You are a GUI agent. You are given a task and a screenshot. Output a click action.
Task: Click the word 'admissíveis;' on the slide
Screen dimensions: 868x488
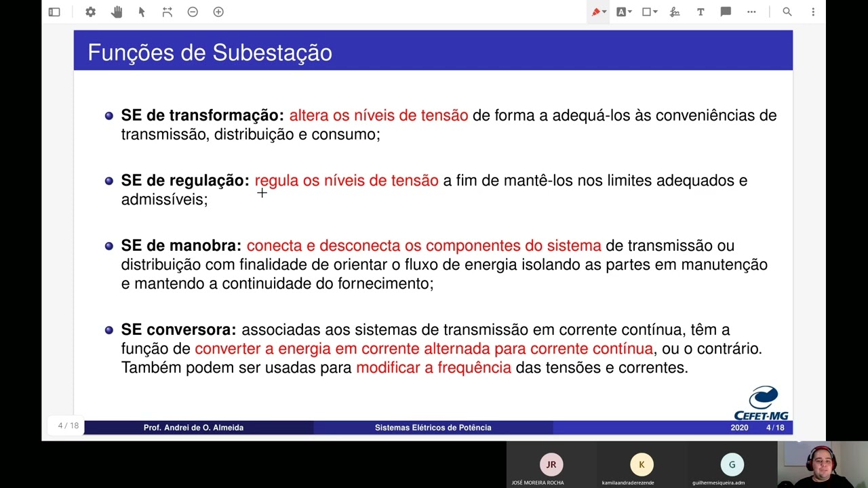point(164,199)
